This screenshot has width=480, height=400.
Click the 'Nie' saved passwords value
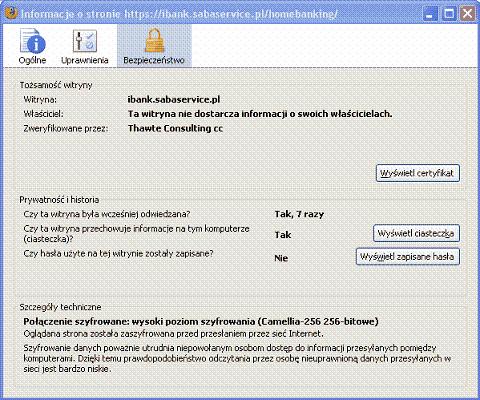coord(281,258)
